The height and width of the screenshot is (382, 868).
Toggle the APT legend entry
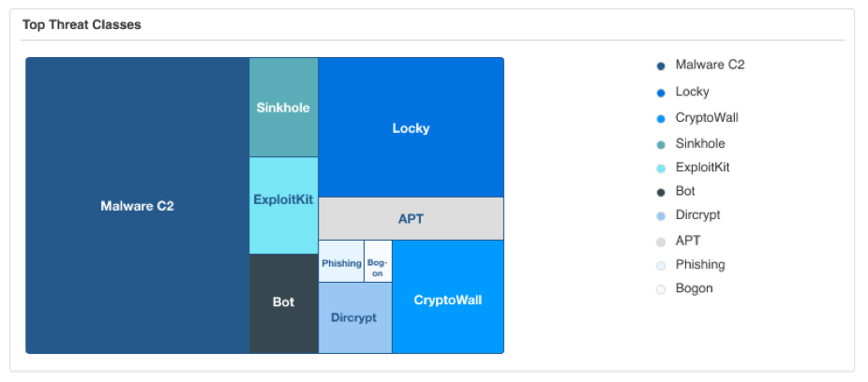687,241
